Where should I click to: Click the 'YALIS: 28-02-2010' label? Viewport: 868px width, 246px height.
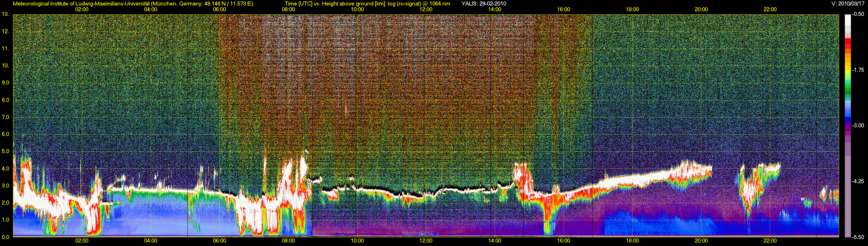pyautogui.click(x=483, y=4)
